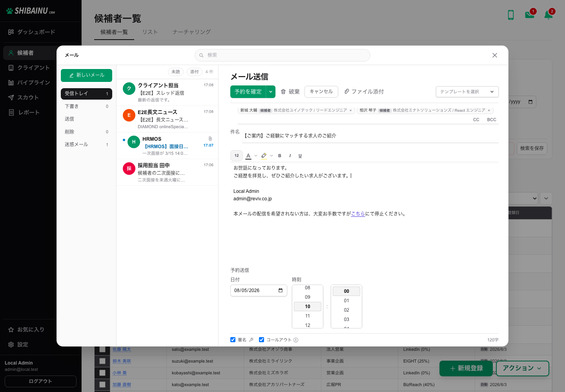
Task: Click the 件名 subject input field
Action: [x=370, y=136]
